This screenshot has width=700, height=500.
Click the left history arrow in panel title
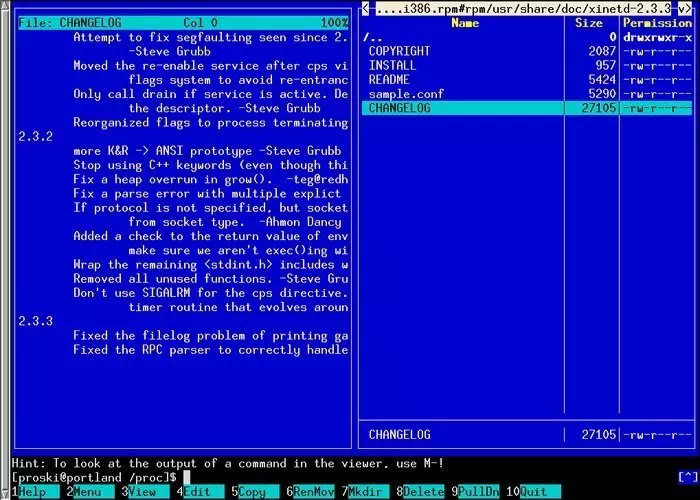365,8
